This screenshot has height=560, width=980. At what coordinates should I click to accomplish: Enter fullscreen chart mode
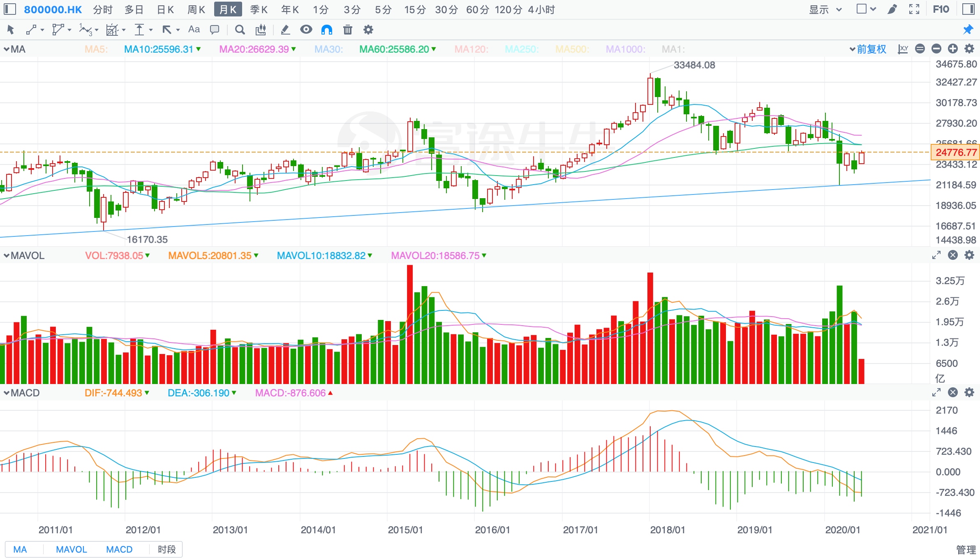click(914, 9)
